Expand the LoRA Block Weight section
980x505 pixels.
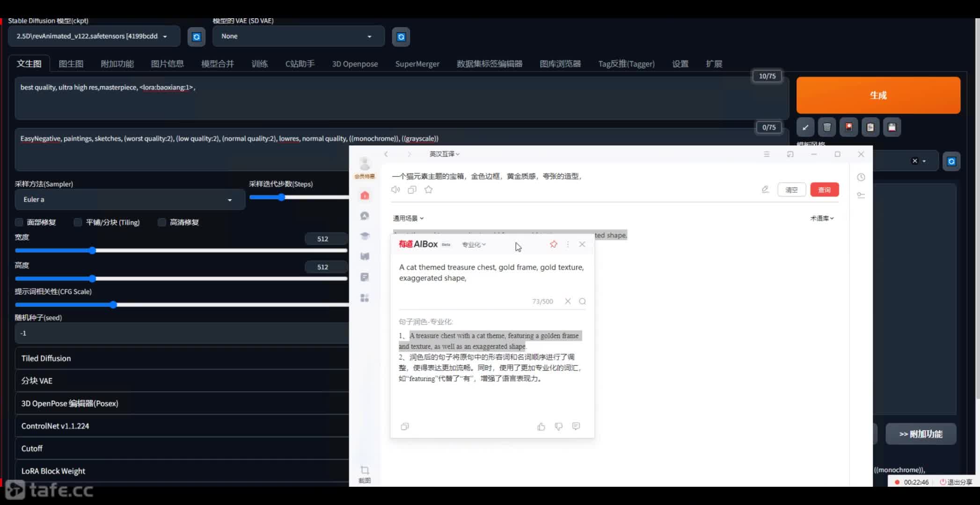pyautogui.click(x=182, y=471)
